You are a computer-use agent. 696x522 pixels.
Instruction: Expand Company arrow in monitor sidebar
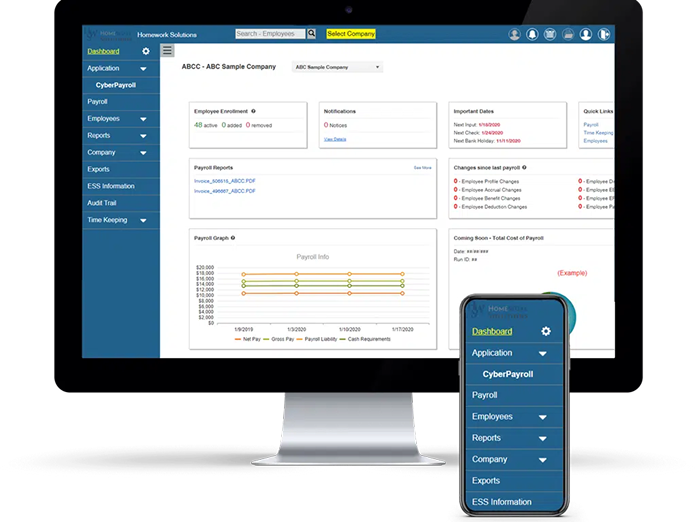[143, 153]
